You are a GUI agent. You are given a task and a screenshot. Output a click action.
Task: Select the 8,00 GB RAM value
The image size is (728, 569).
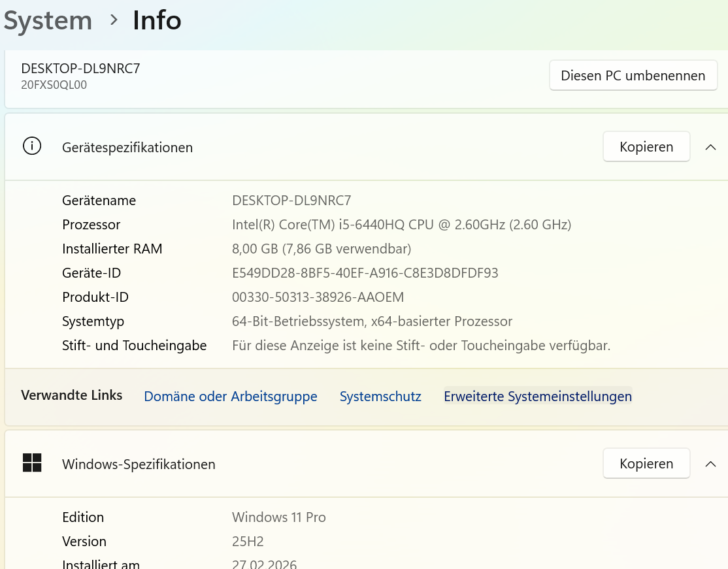coord(322,249)
